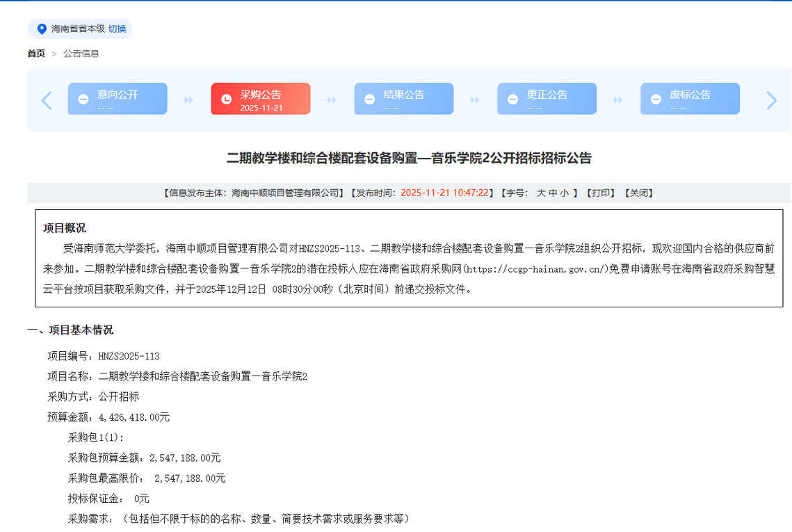Click the left carousel arrow of the timeline
Image resolution: width=792 pixels, height=532 pixels.
coord(47,100)
